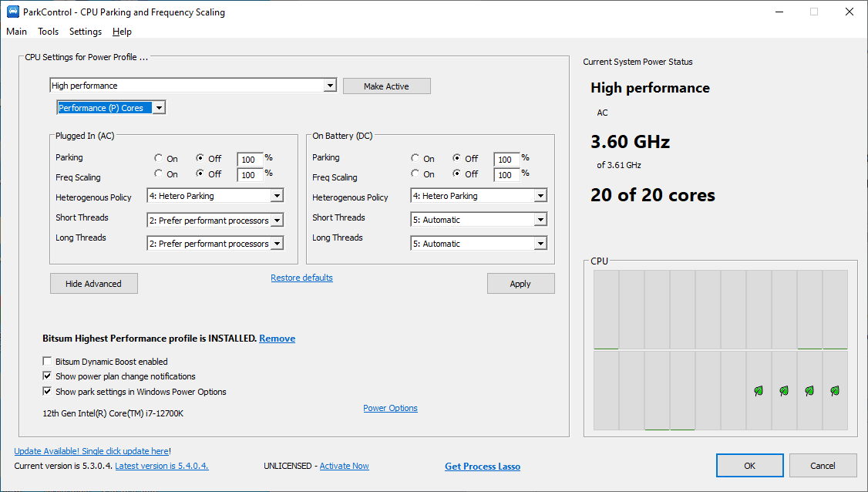868x492 pixels.
Task: Toggle Show park settings in Windows Power Options
Action: [47, 392]
